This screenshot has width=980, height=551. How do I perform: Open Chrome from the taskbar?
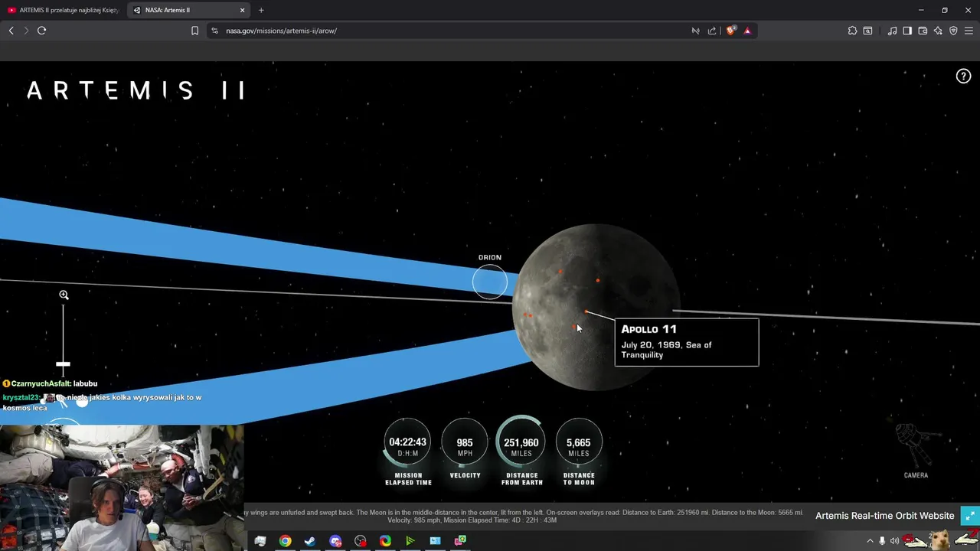point(285,541)
